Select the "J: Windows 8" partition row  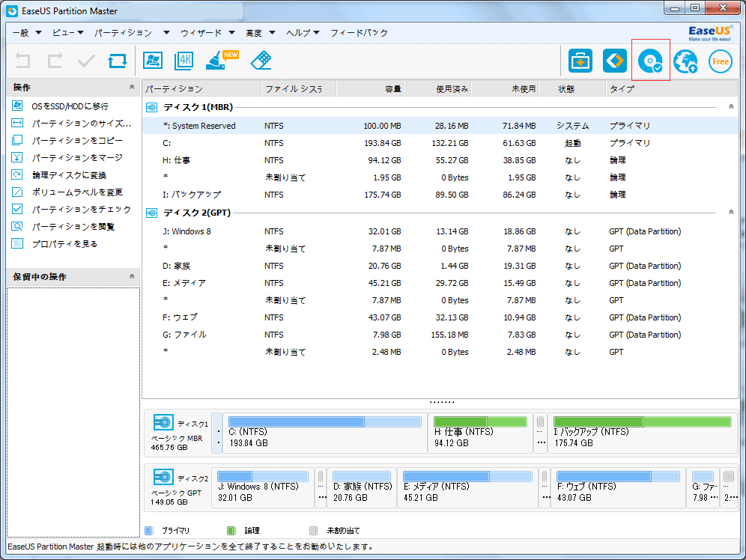440,231
